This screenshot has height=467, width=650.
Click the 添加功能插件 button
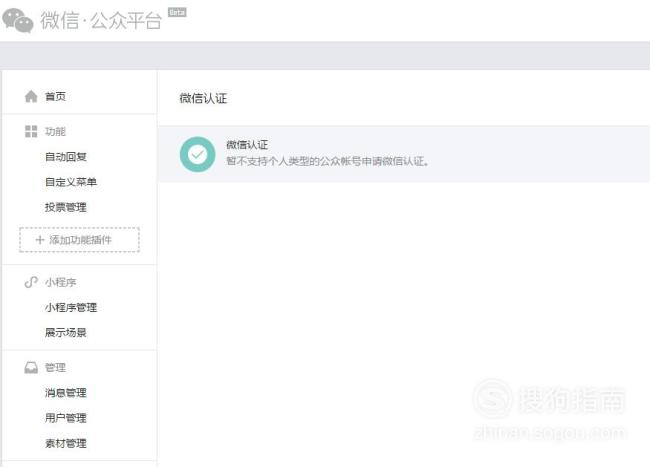click(x=79, y=240)
